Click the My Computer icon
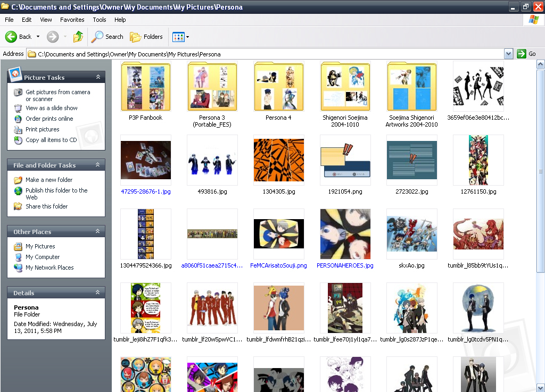This screenshot has height=392, width=545. point(18,257)
